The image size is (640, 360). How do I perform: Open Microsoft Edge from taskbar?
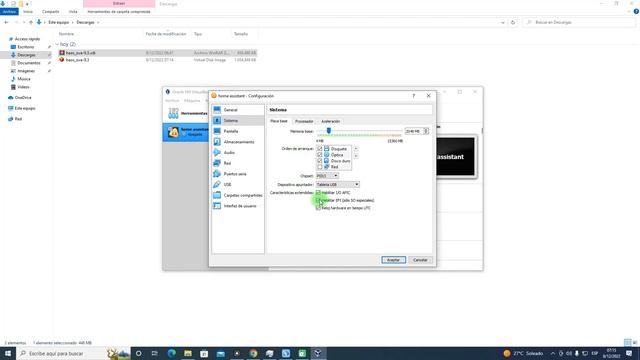click(x=171, y=353)
